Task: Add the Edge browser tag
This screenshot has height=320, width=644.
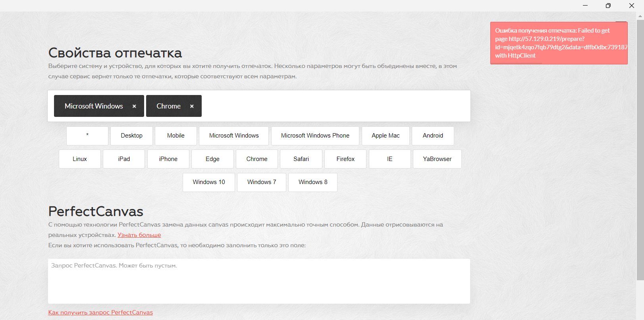Action: [212, 159]
